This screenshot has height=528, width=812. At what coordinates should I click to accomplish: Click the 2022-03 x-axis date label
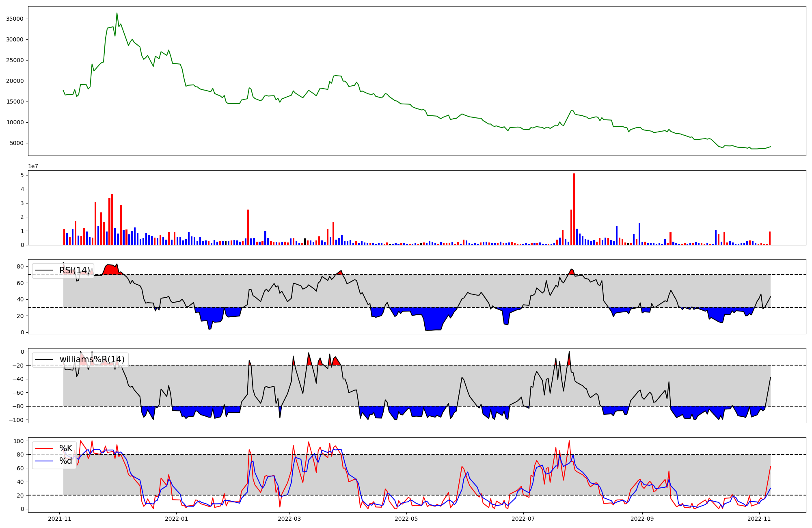(x=289, y=519)
